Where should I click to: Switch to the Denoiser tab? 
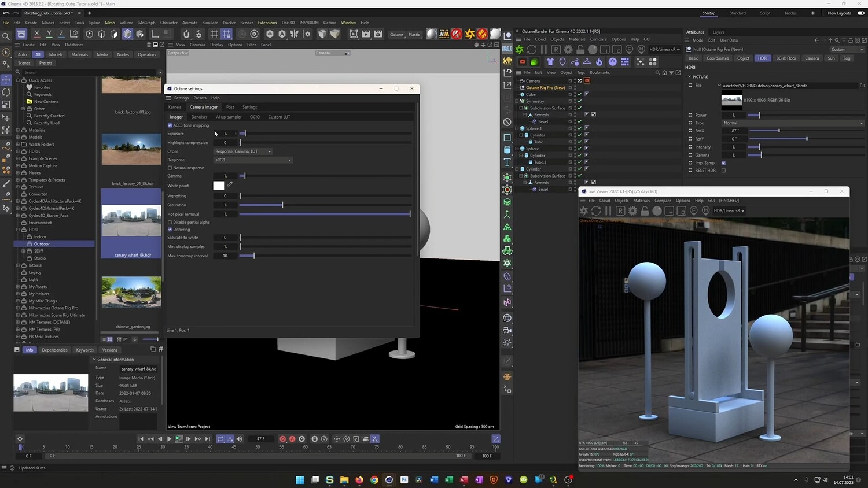[199, 117]
